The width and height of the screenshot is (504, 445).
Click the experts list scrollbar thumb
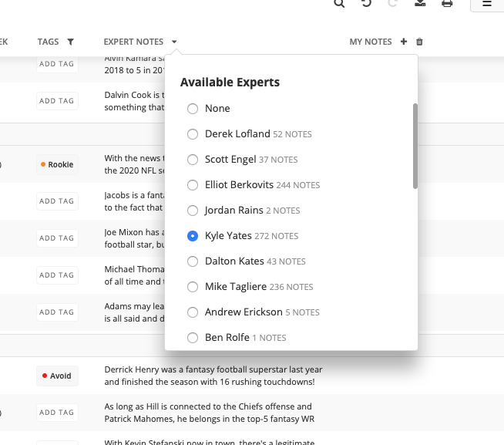click(x=415, y=146)
